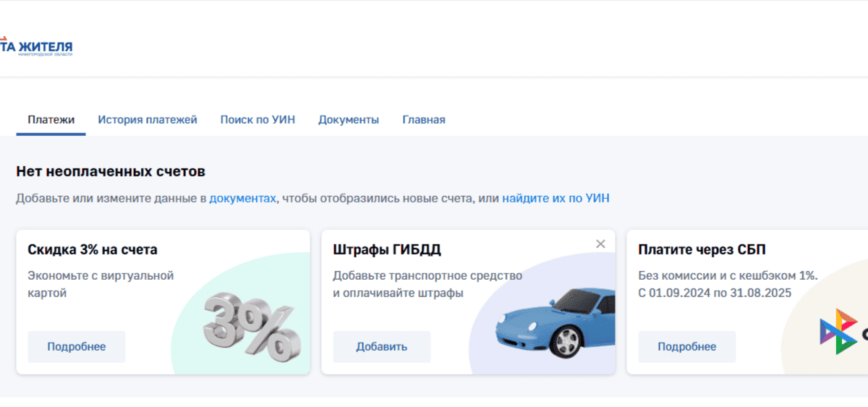The image size is (868, 407).
Task: Click text Экономьте с виртуальной картой
Action: point(101,284)
